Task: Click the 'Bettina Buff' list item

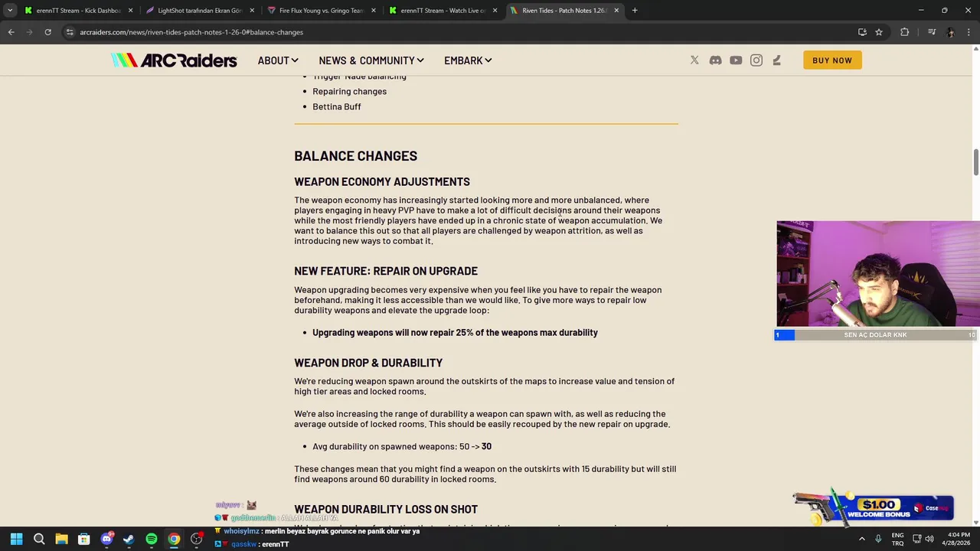Action: pos(337,106)
